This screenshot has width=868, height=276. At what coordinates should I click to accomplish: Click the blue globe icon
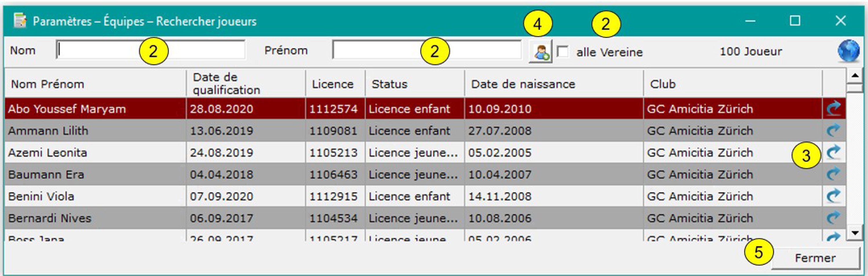848,51
